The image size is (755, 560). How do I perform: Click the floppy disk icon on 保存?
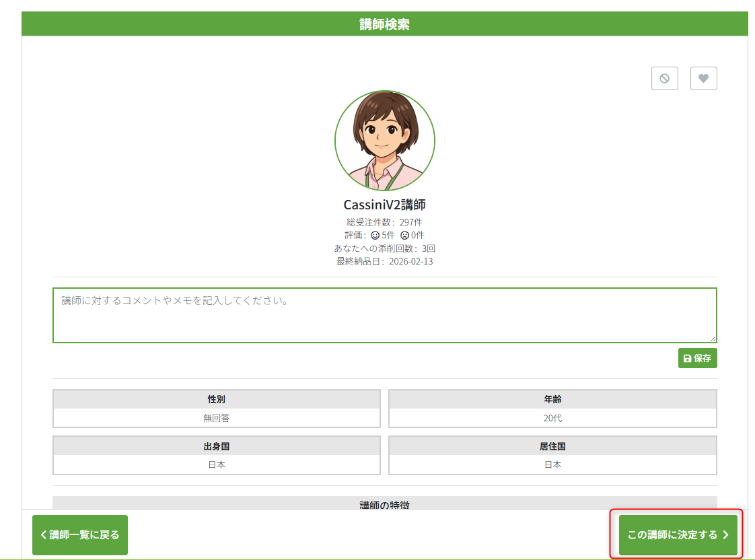tap(687, 359)
